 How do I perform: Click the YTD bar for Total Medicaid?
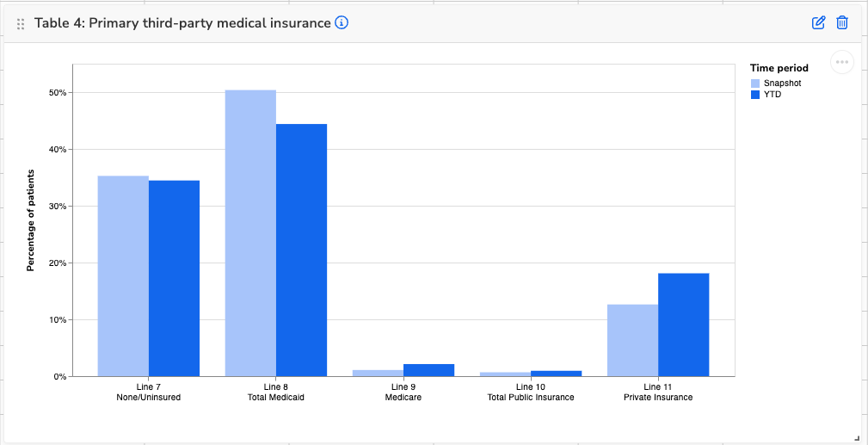(x=301, y=250)
